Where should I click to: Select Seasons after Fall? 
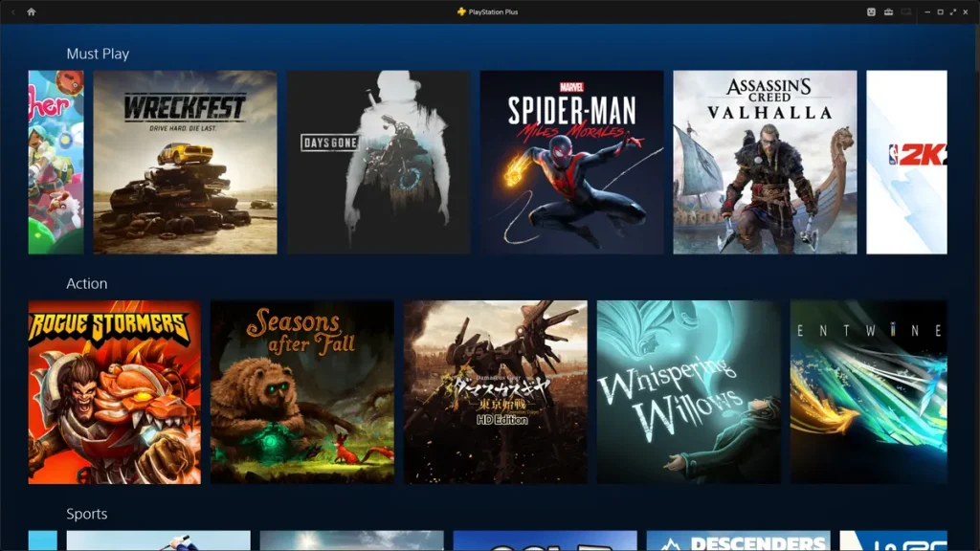(x=302, y=390)
